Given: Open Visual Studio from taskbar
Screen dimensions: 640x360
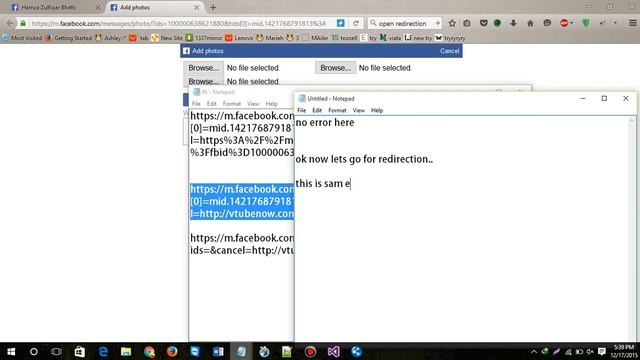Looking at the screenshot, I should [x=333, y=351].
